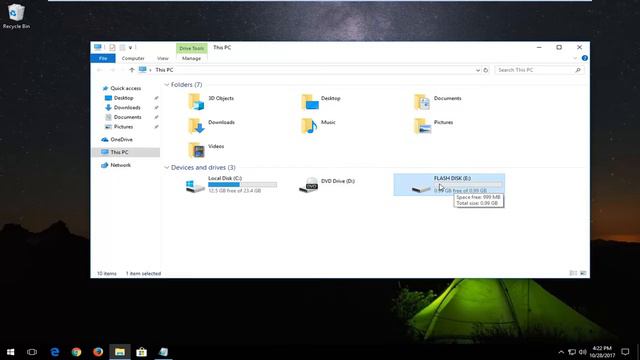This screenshot has width=640, height=360.
Task: Open Microsoft Store from taskbar
Action: tap(142, 352)
